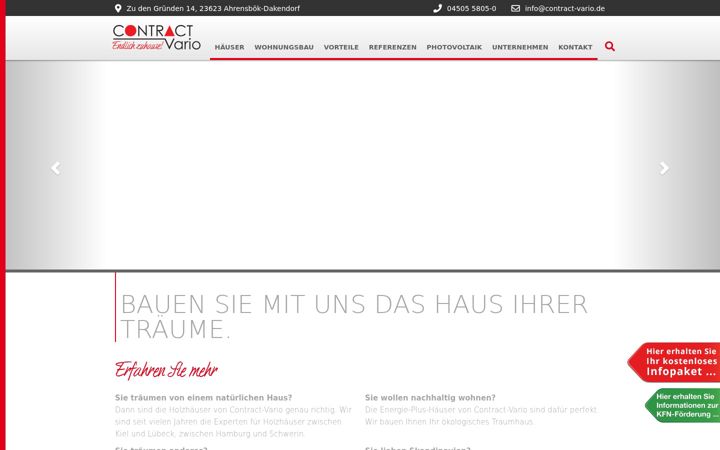
Task: Call phone number 04505 5805-0
Action: point(471,8)
